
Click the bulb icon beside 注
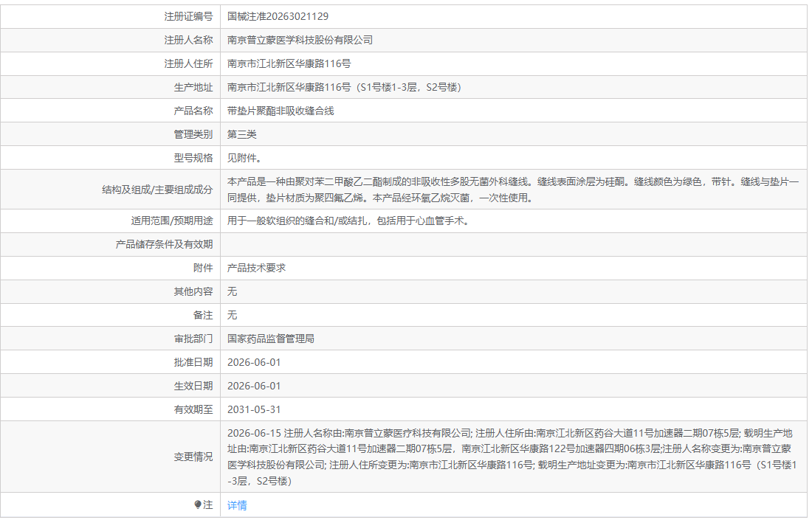(x=197, y=505)
